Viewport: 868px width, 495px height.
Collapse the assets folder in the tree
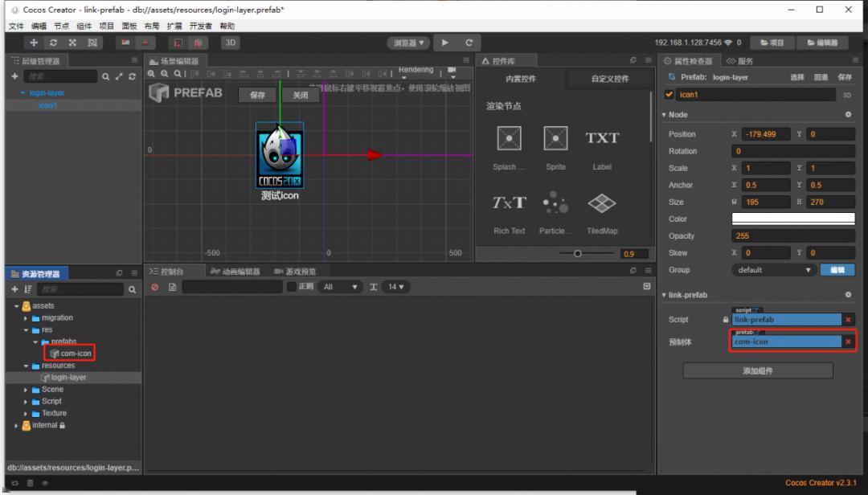pyautogui.click(x=17, y=306)
